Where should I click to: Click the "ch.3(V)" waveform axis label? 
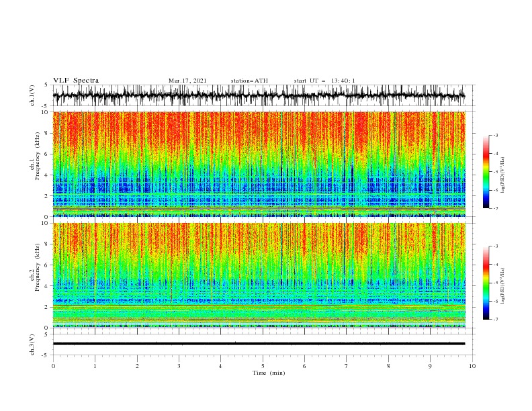coord(32,345)
